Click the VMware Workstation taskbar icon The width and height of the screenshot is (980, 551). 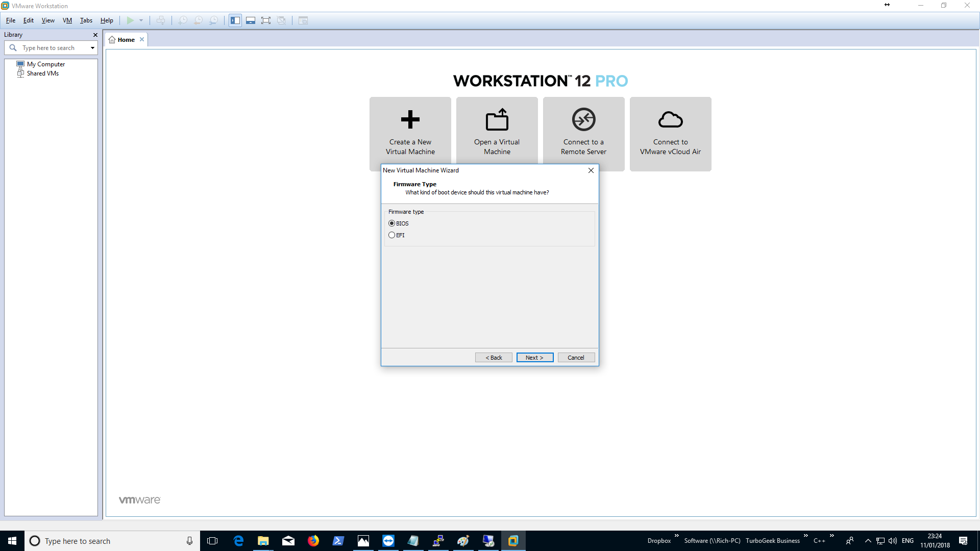tap(513, 541)
